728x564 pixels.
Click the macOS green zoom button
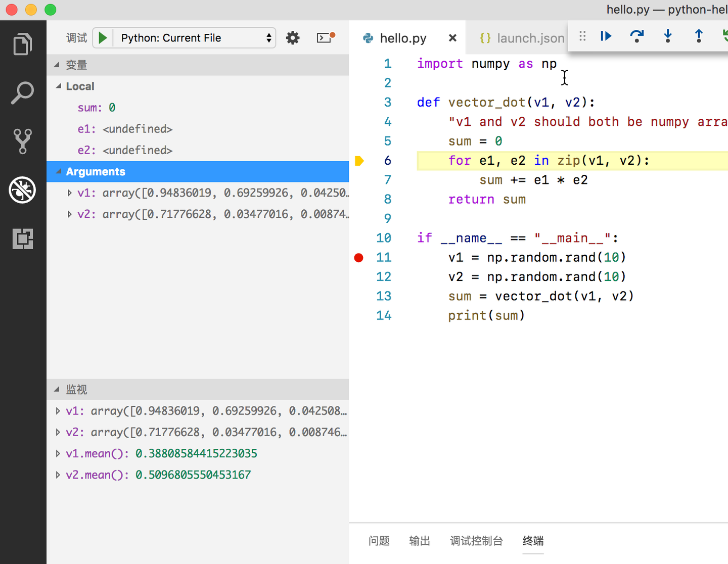[50, 10]
